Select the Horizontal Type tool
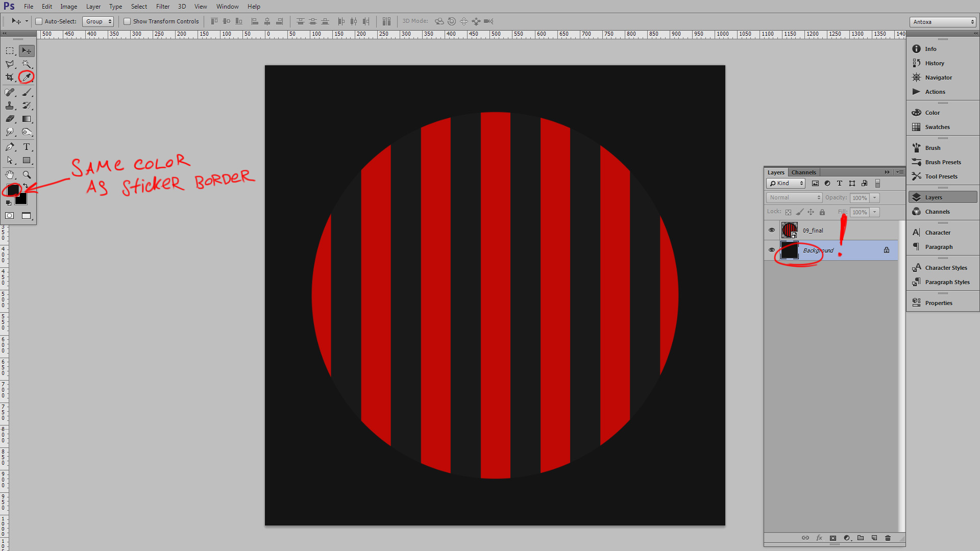 tap(27, 147)
